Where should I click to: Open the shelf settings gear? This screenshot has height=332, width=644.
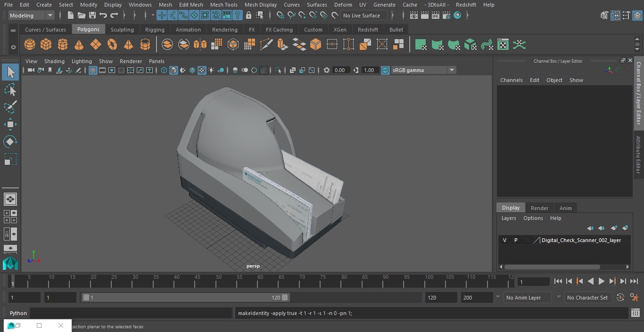pyautogui.click(x=13, y=47)
